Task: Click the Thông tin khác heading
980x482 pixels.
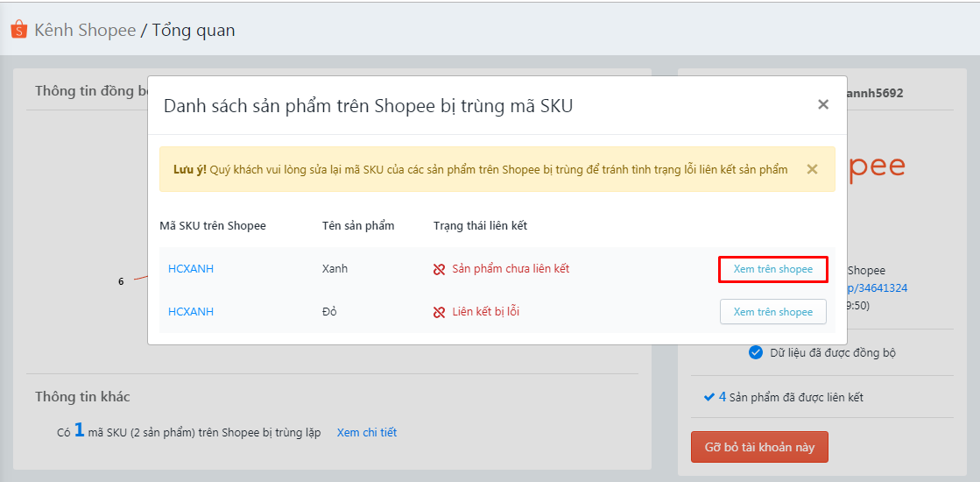Action: click(x=82, y=396)
